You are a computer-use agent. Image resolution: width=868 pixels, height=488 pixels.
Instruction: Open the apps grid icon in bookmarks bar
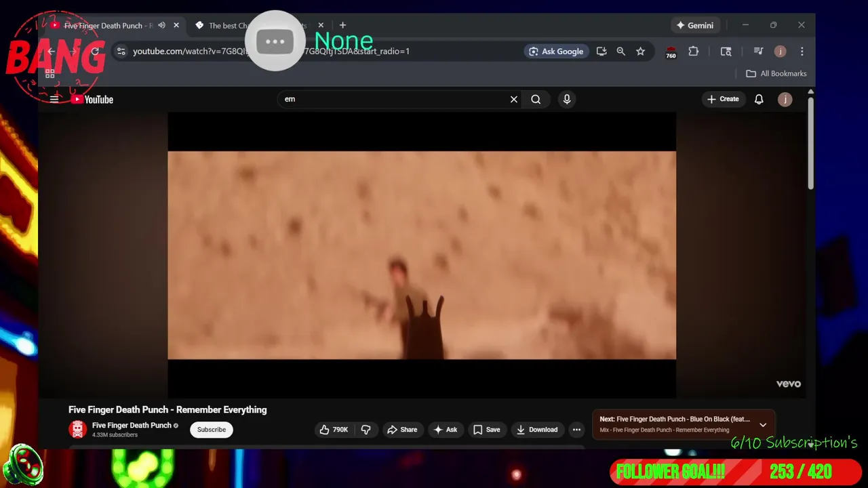50,74
